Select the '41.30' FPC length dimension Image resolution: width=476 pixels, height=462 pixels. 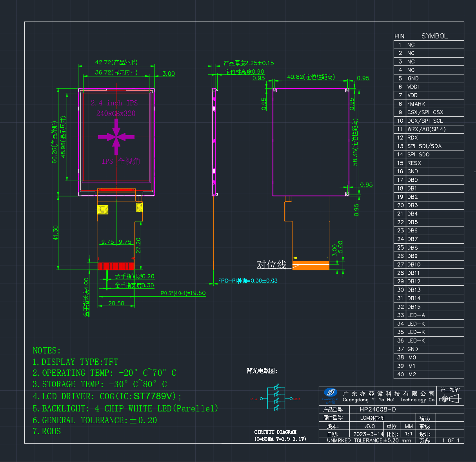(x=55, y=232)
